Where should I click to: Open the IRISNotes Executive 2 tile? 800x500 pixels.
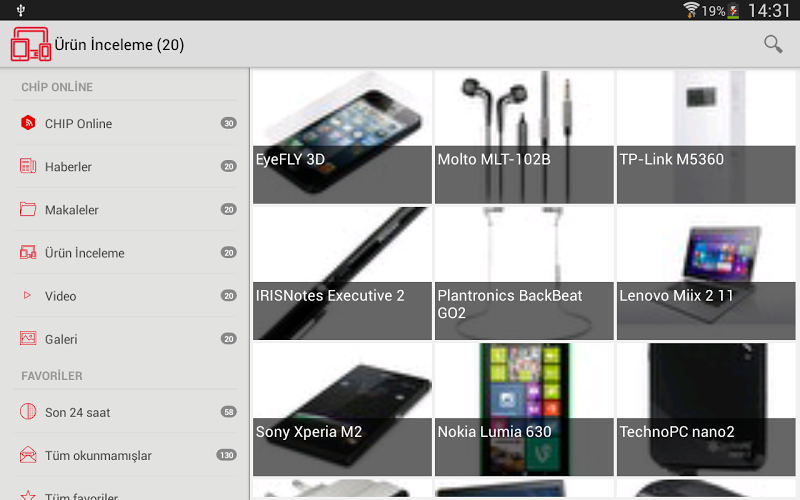[342, 273]
